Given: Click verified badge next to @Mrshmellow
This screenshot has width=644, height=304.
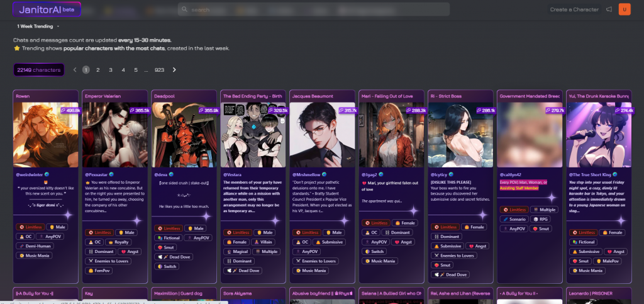Looking at the screenshot, I should [324, 174].
